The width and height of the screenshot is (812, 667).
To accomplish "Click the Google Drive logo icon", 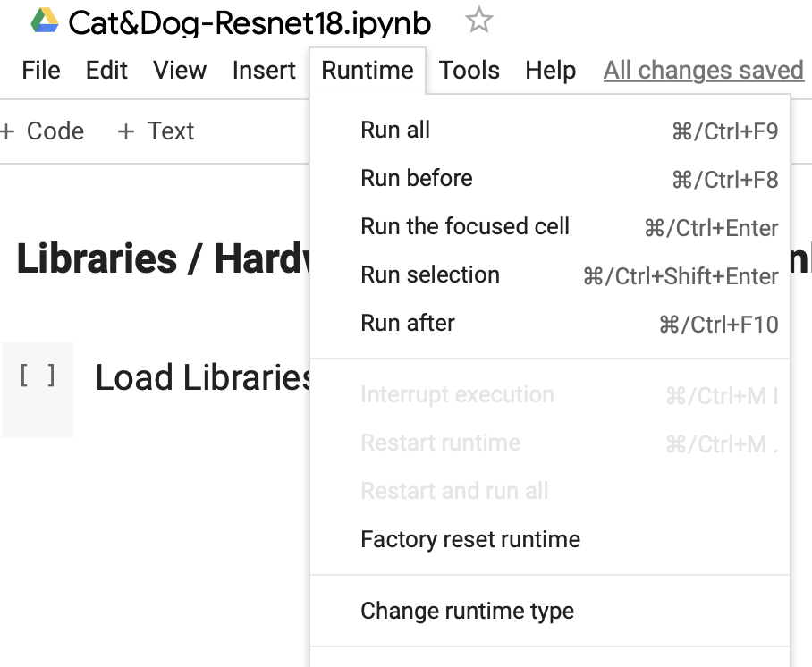I will point(44,21).
